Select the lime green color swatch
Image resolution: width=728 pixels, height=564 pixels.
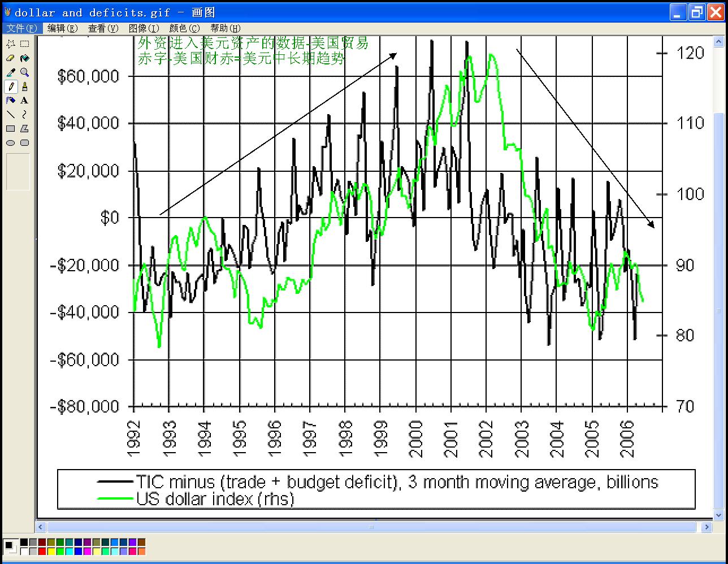pos(60,552)
